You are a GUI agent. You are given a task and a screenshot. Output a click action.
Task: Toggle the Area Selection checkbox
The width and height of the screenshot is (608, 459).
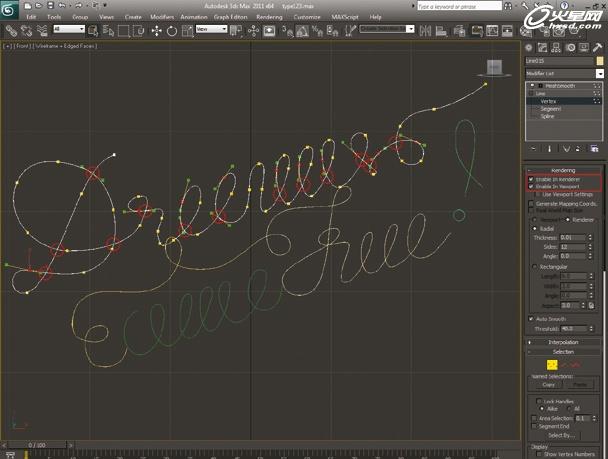tap(534, 418)
